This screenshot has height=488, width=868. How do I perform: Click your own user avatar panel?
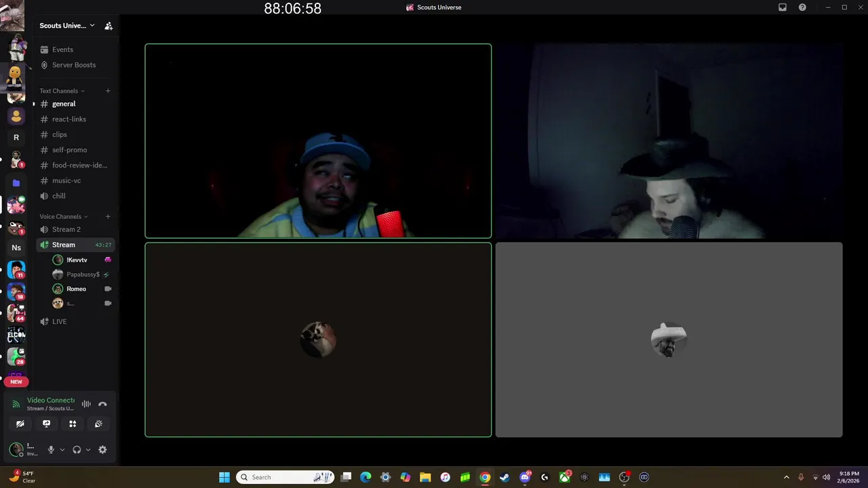click(x=25, y=449)
